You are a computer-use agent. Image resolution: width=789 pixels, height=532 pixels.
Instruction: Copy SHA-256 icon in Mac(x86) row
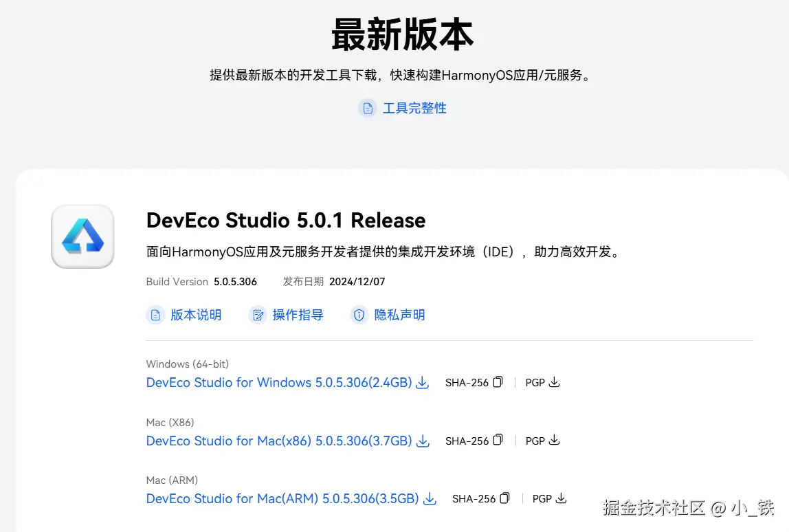(498, 441)
